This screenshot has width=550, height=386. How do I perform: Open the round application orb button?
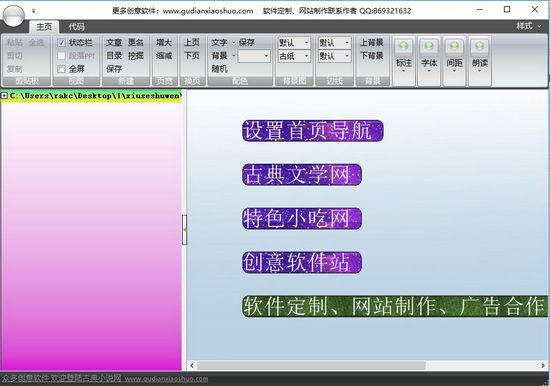pos(13,15)
